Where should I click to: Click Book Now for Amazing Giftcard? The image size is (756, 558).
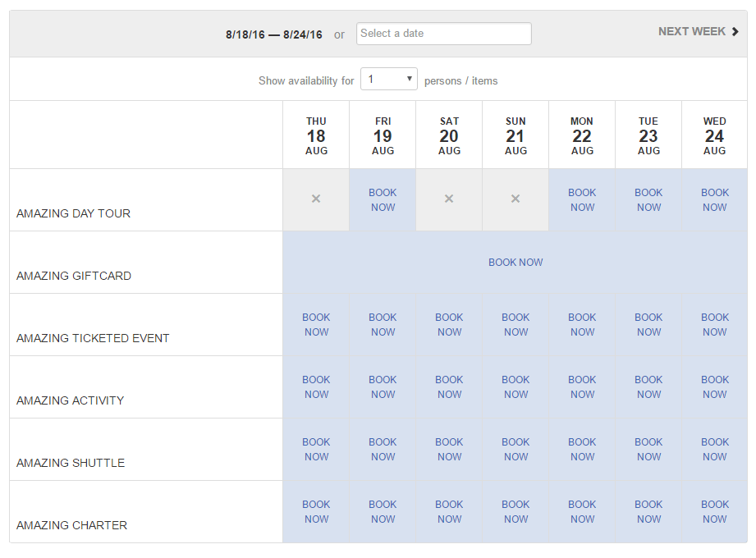click(x=515, y=263)
